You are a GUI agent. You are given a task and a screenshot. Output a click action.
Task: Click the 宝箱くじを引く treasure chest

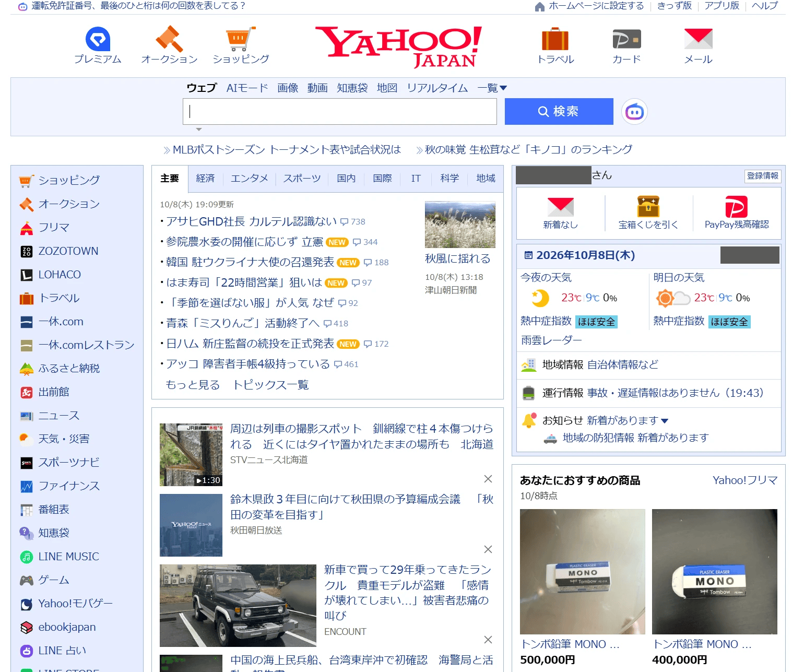648,207
